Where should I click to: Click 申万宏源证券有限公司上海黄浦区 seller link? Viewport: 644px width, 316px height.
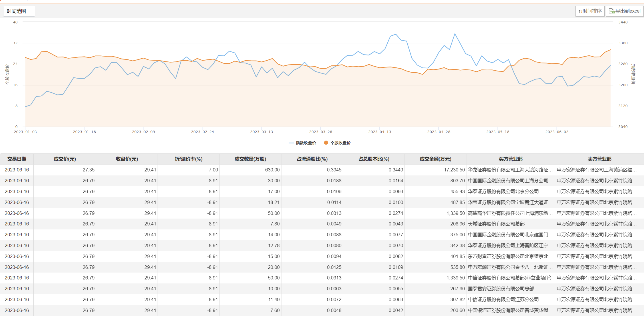coord(596,170)
